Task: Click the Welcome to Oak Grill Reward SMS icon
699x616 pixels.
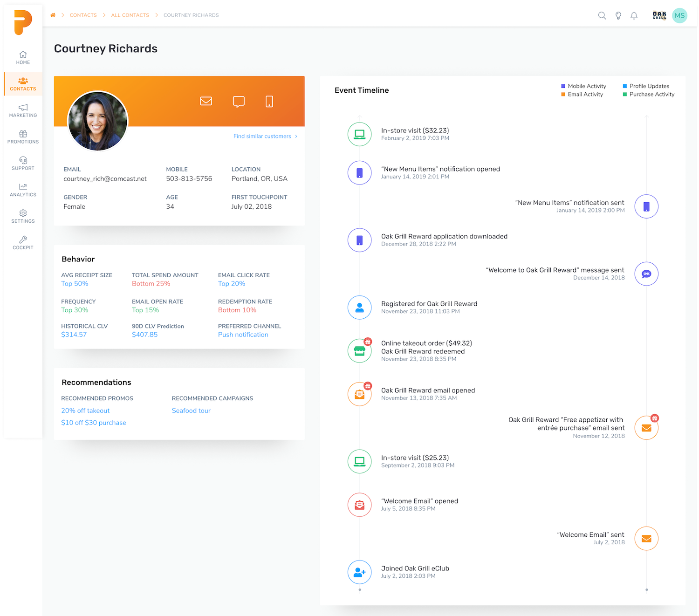Action: (x=647, y=274)
